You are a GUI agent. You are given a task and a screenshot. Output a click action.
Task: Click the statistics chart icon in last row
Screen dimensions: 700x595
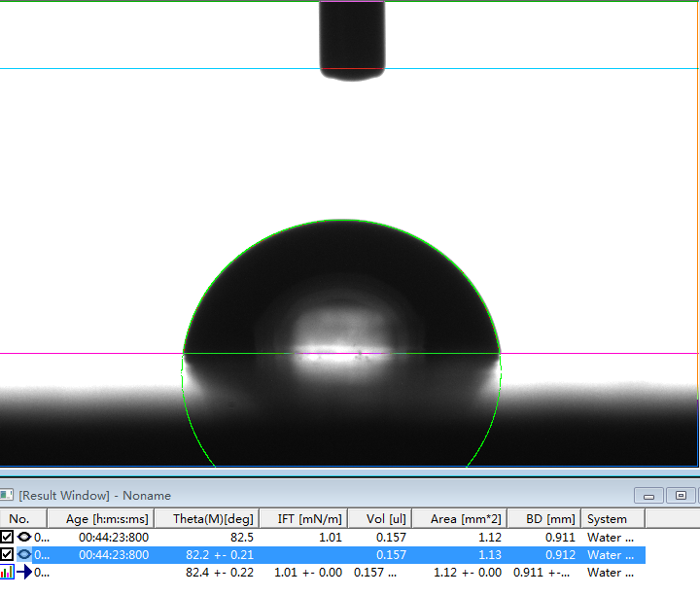7,573
